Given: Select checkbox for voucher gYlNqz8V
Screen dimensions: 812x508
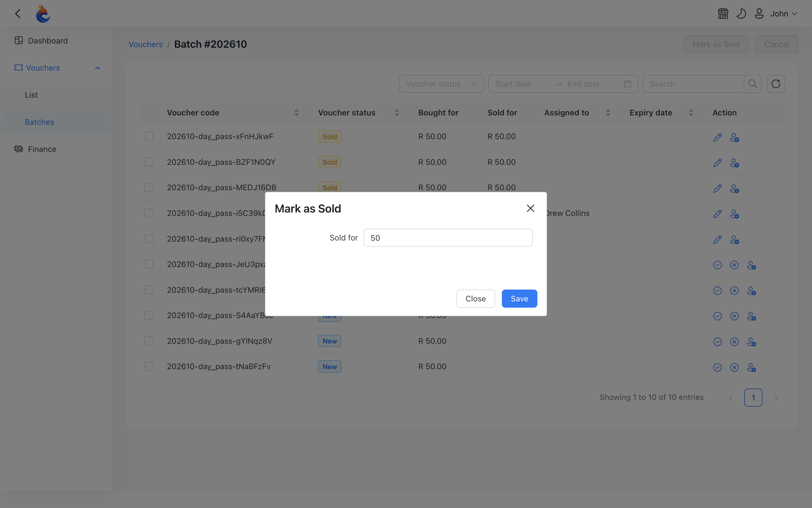Looking at the screenshot, I should pyautogui.click(x=149, y=341).
